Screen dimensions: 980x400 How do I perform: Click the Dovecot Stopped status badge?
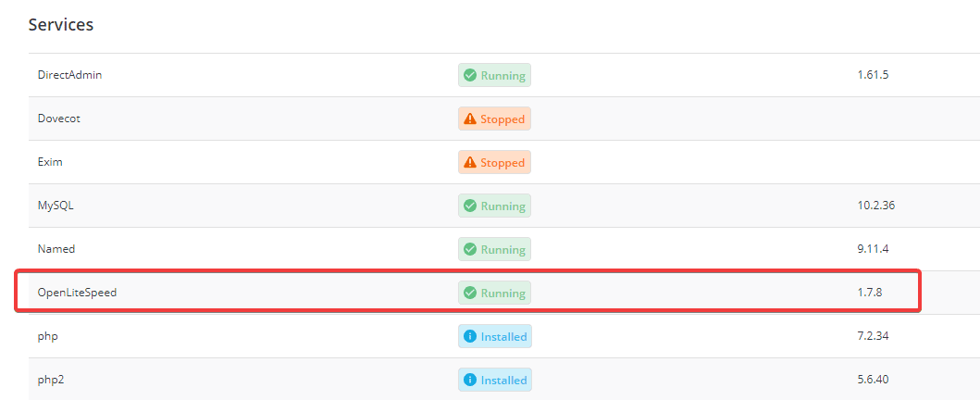coord(494,119)
